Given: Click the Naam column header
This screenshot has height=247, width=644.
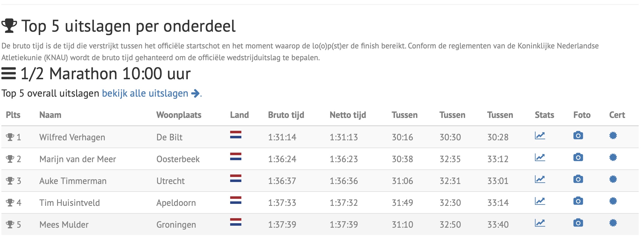Looking at the screenshot, I should tap(50, 115).
